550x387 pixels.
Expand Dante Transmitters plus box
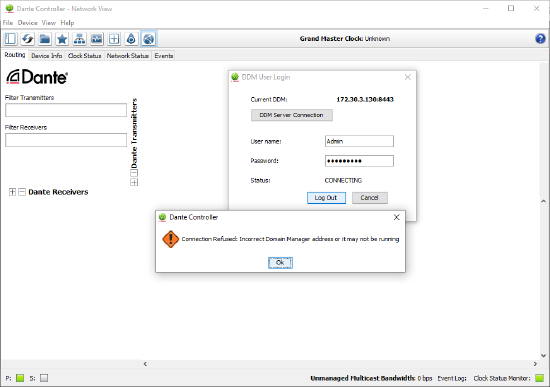click(134, 182)
